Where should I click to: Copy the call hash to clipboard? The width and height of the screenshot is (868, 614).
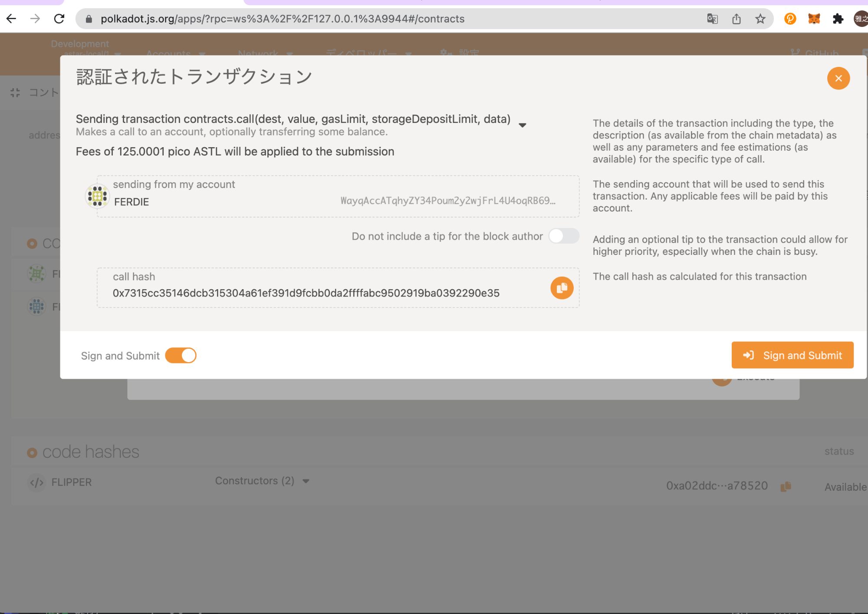[562, 288]
